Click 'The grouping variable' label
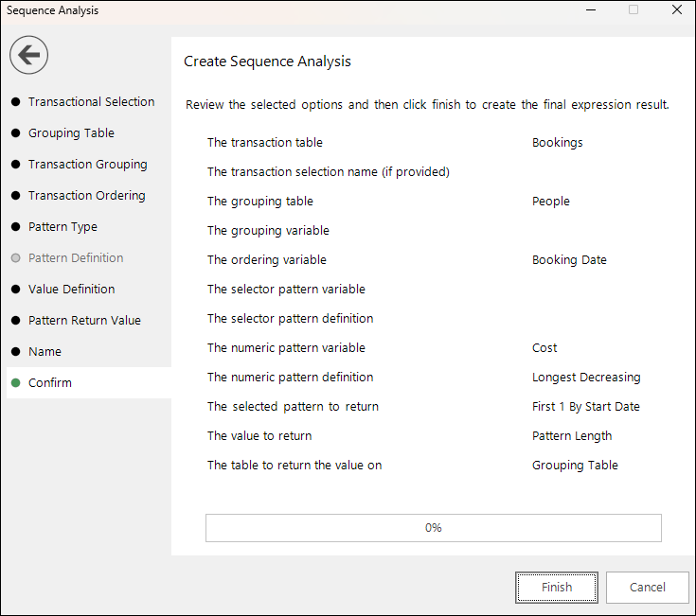The width and height of the screenshot is (696, 616). click(x=268, y=231)
